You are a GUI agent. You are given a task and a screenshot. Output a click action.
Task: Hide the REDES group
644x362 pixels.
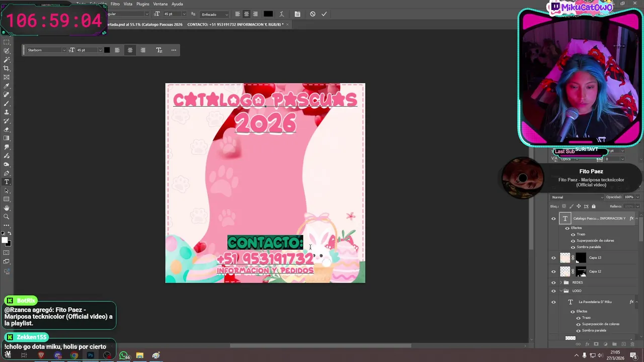point(554,283)
